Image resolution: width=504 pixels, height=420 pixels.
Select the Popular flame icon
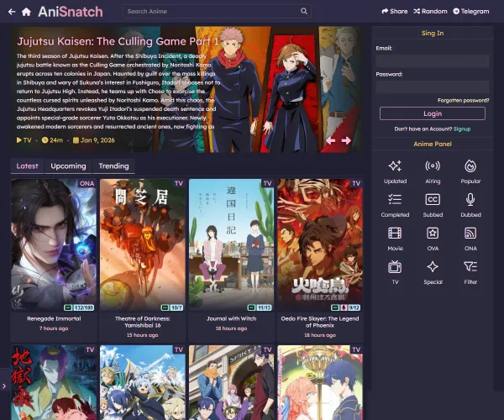point(470,165)
